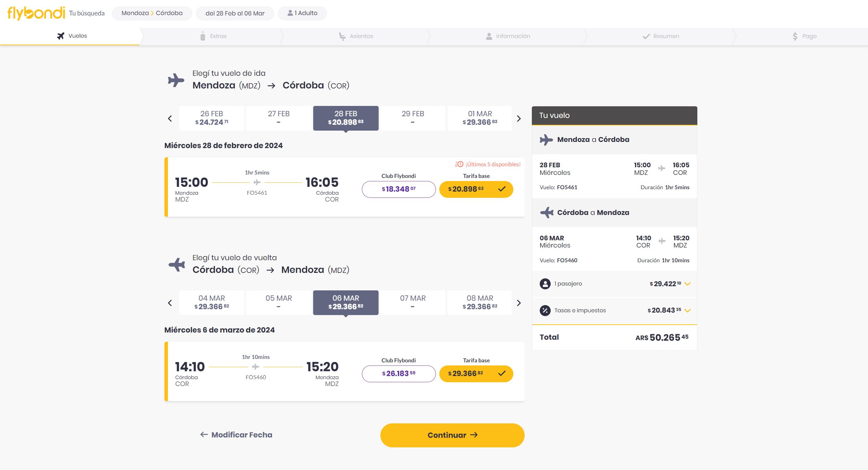868x470 pixels.
Task: Click the outbound flight plane icon beside 'Elegí tu vuelo de ida'
Action: [176, 80]
